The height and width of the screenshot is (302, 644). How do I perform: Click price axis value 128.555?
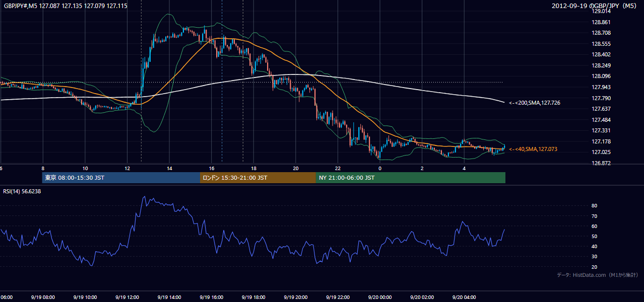(x=601, y=44)
